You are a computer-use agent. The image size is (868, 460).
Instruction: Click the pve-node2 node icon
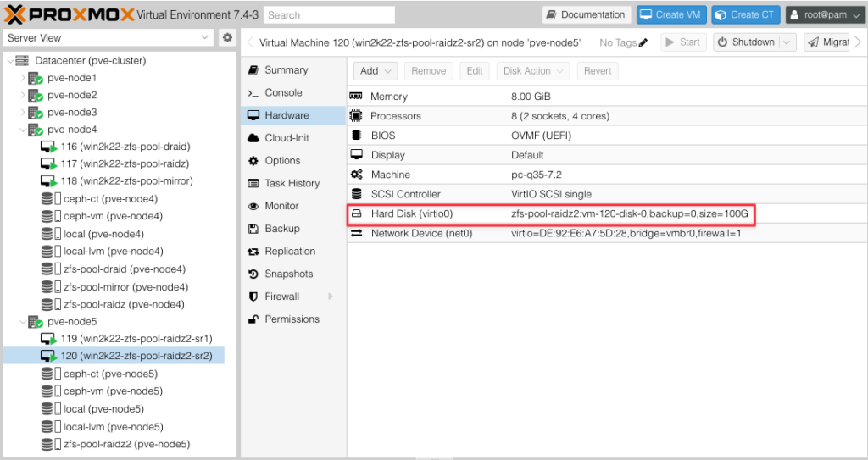point(36,95)
